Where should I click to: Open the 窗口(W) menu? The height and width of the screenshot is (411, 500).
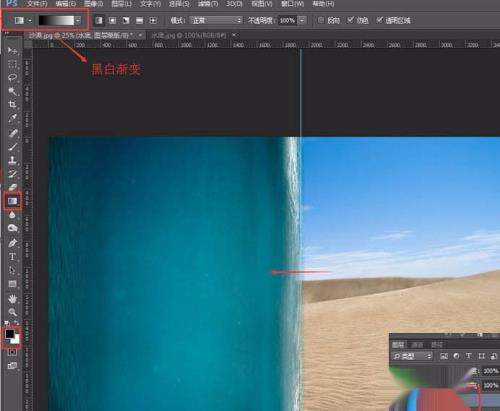(x=292, y=4)
